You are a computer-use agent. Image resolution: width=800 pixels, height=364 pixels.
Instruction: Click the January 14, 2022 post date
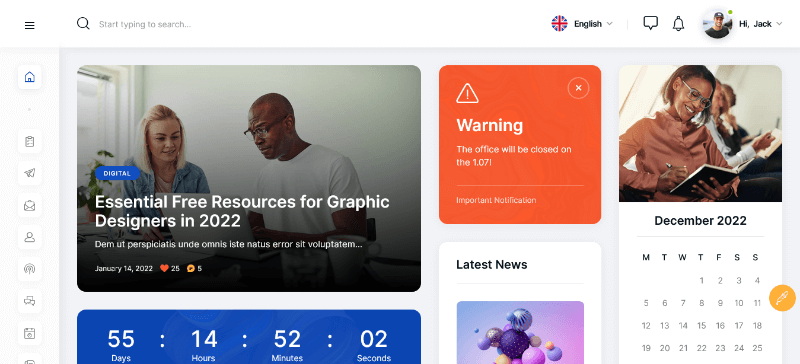click(123, 268)
